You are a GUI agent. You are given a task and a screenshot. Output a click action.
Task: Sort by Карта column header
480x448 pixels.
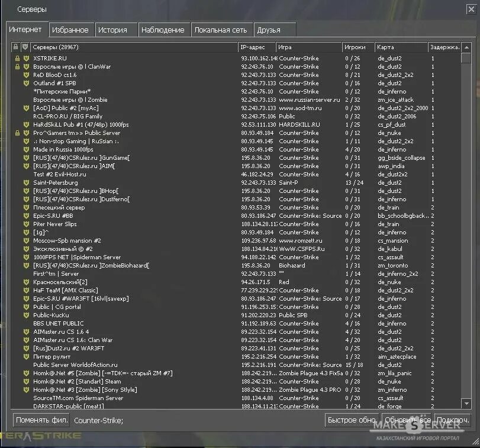pyautogui.click(x=401, y=47)
